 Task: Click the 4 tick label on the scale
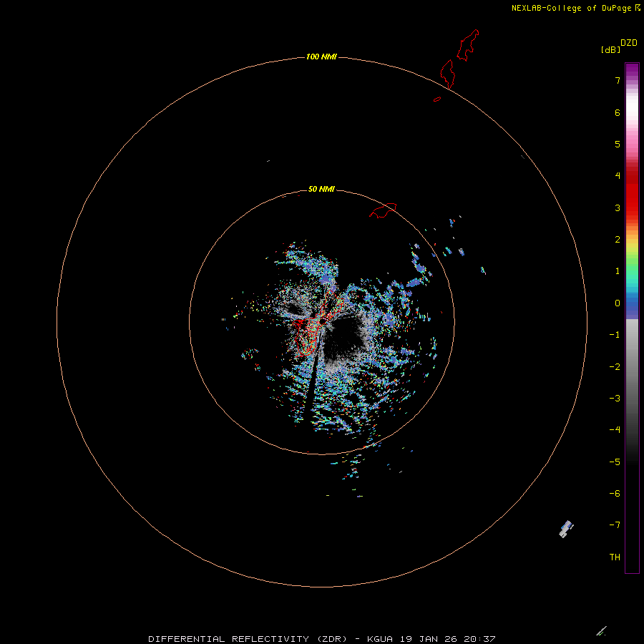(618, 176)
